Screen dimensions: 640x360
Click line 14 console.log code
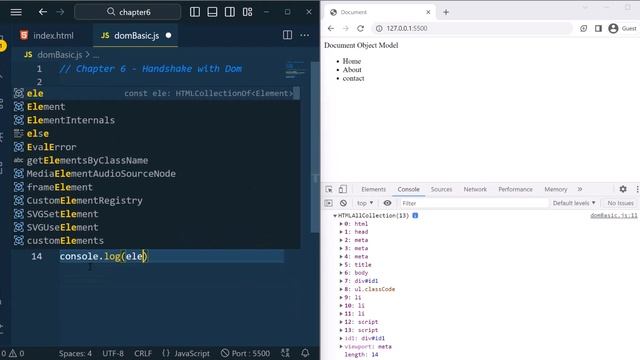click(x=104, y=256)
